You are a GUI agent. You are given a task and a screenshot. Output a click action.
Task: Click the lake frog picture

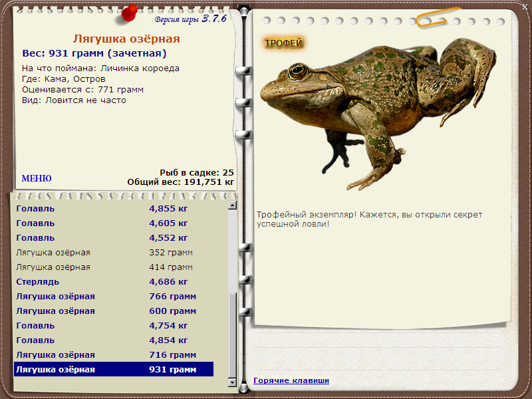click(x=378, y=114)
